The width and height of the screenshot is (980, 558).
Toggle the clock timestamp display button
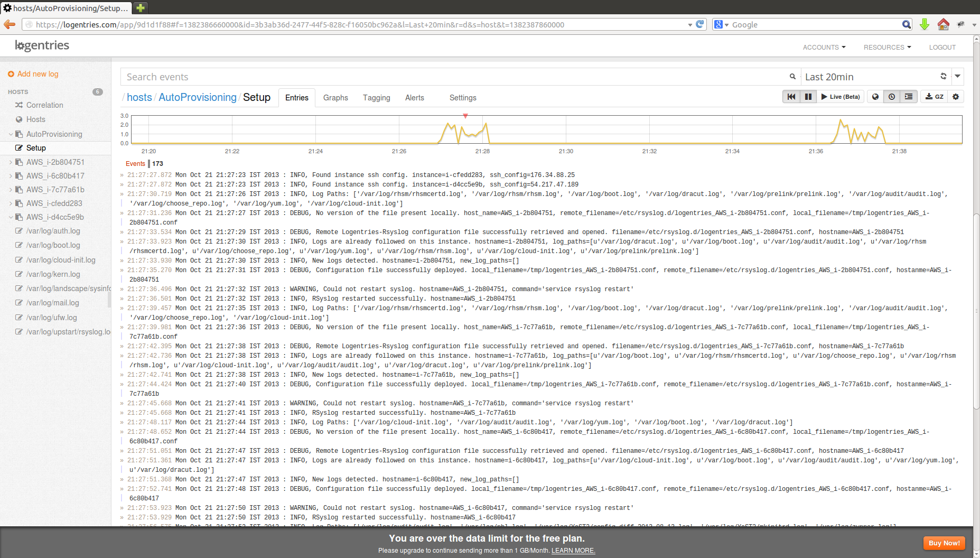click(x=892, y=97)
